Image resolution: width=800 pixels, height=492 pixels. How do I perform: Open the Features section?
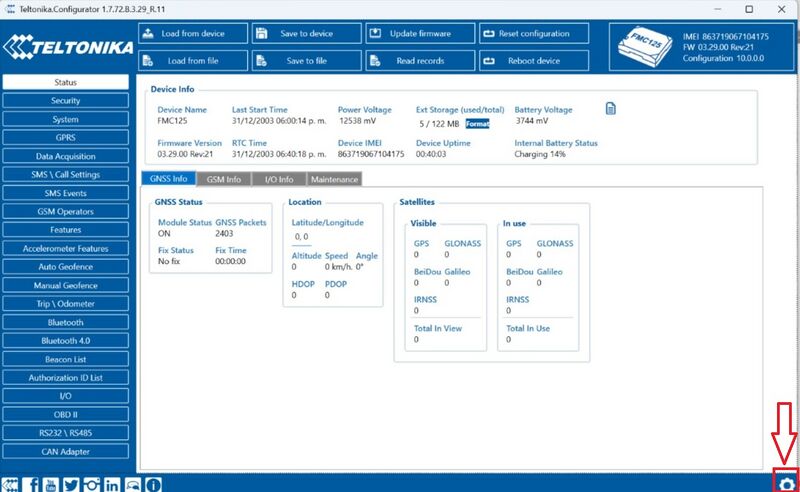tap(66, 230)
